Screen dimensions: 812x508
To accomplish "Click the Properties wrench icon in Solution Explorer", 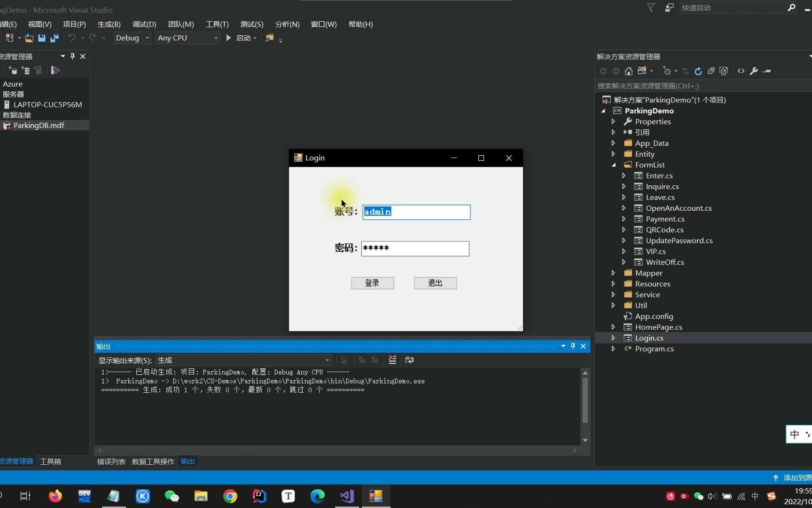I will [754, 71].
